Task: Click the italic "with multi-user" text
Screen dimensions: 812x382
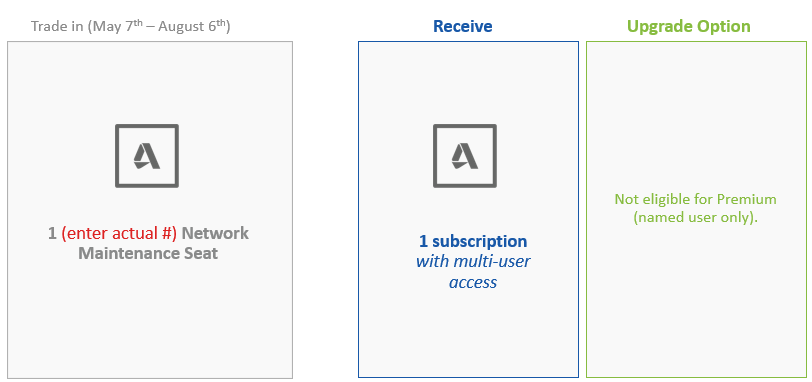Action: coord(473,261)
